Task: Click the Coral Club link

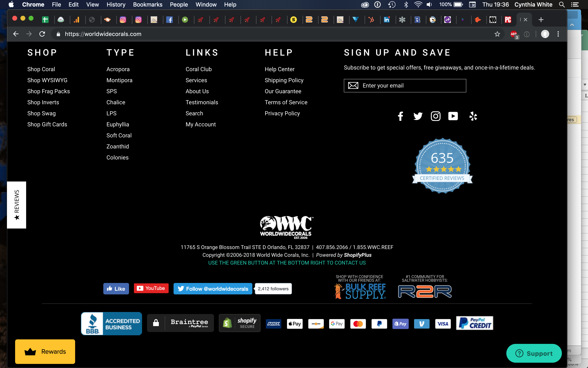Action: pos(198,69)
